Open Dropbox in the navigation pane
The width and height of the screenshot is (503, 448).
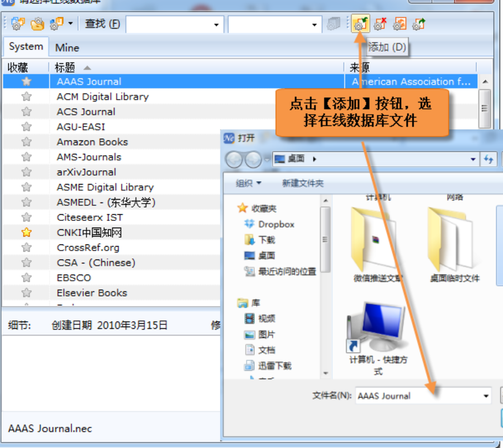(x=269, y=224)
